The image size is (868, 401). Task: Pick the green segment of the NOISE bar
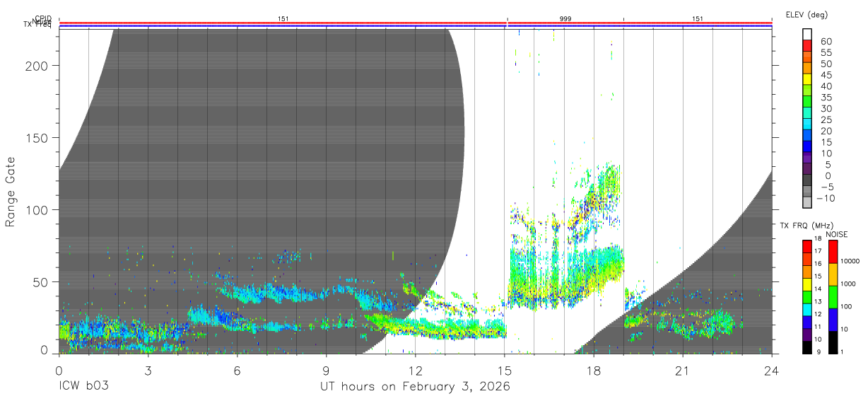click(832, 297)
